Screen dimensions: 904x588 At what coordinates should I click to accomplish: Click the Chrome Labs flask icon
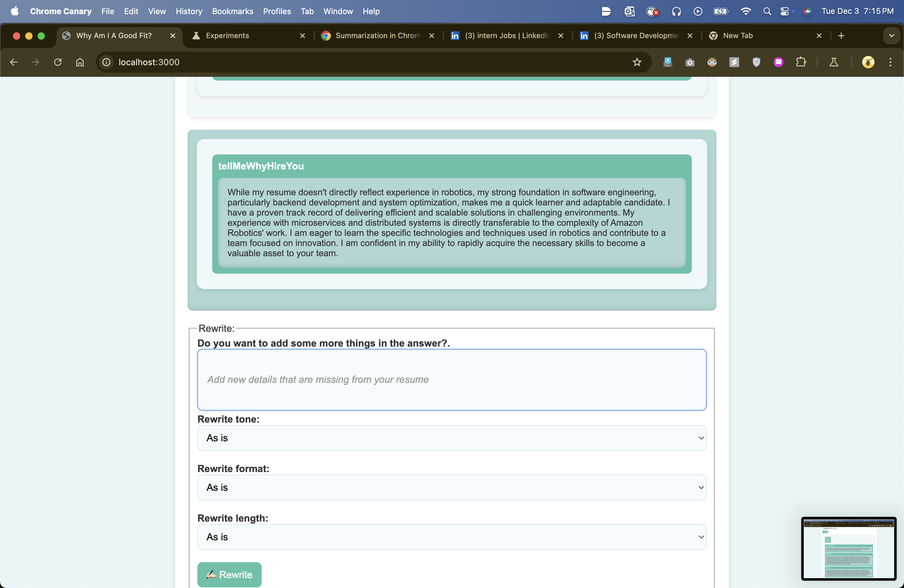pos(834,62)
